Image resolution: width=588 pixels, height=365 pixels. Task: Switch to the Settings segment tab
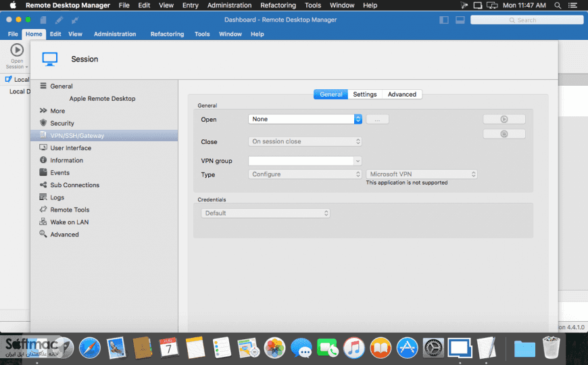tap(365, 94)
